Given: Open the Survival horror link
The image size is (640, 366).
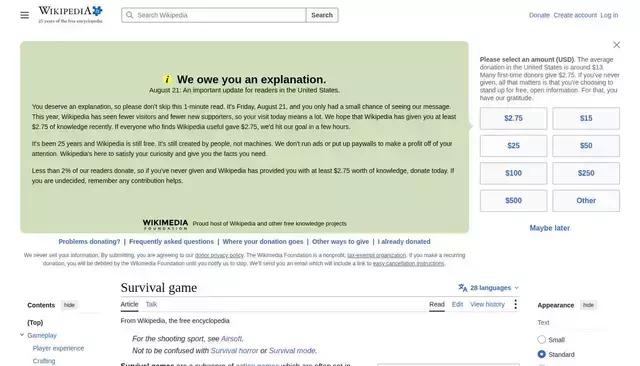Looking at the screenshot, I should click(x=234, y=351).
